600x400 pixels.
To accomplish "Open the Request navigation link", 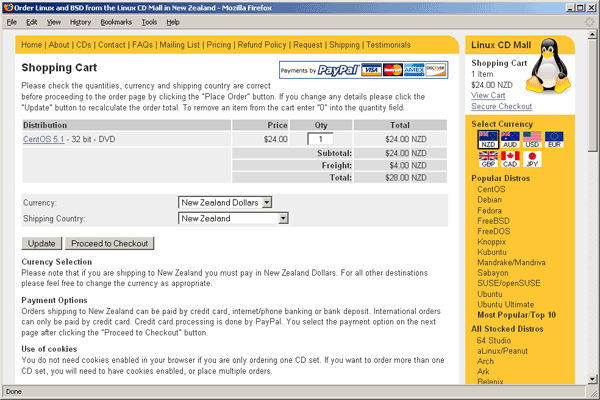I will (x=308, y=45).
